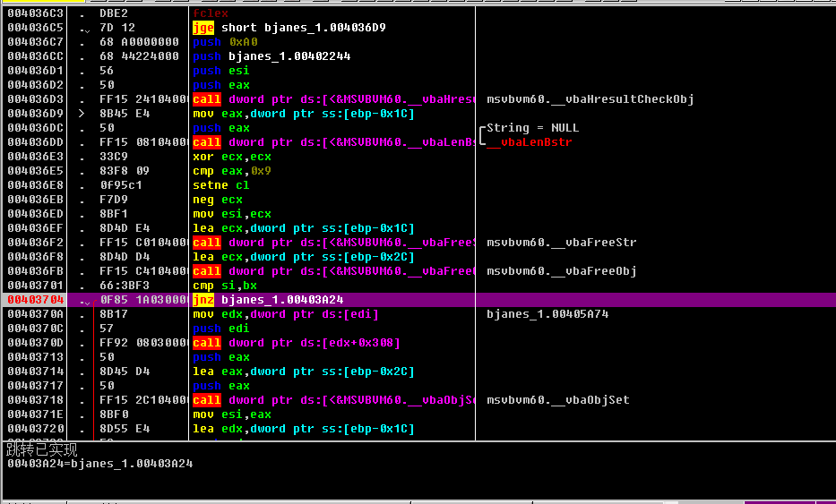Select the address 004036D1 cell
The height and width of the screenshot is (504, 836).
pyautogui.click(x=35, y=71)
